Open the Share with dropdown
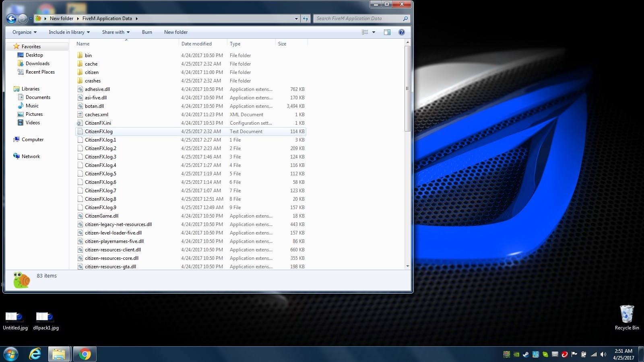The height and width of the screenshot is (362, 644). (116, 32)
